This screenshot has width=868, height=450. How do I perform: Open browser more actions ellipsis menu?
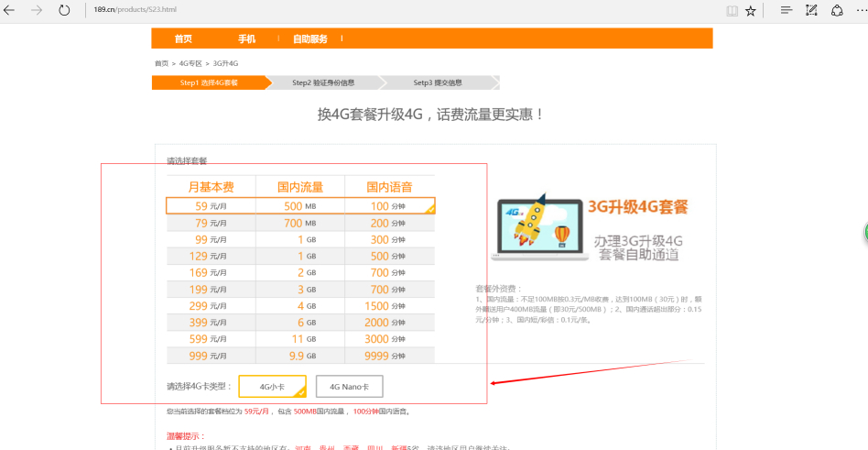[861, 10]
